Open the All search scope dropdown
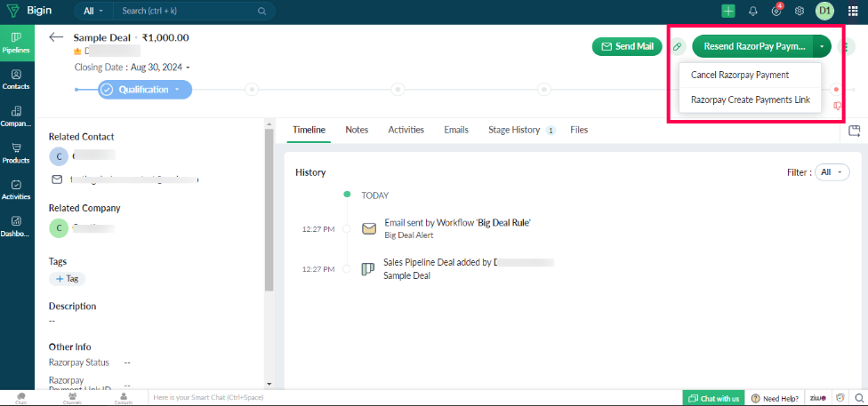The height and width of the screenshot is (406, 868). click(x=93, y=11)
